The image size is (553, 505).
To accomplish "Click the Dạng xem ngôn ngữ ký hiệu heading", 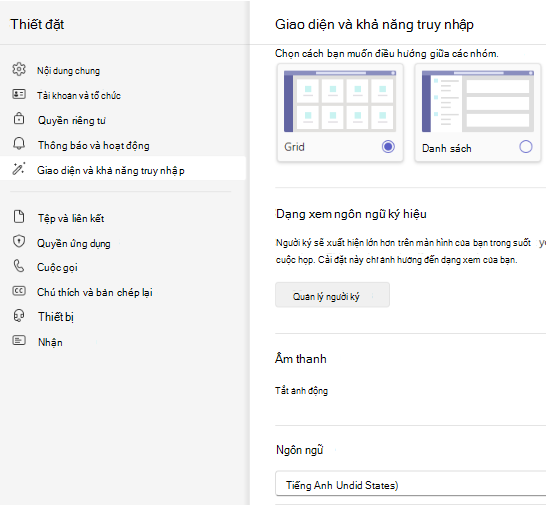I will [x=351, y=214].
